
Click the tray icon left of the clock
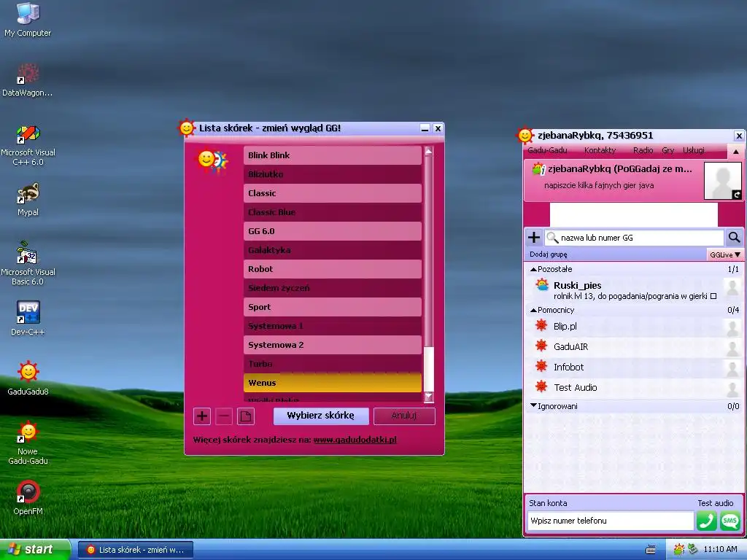click(693, 550)
